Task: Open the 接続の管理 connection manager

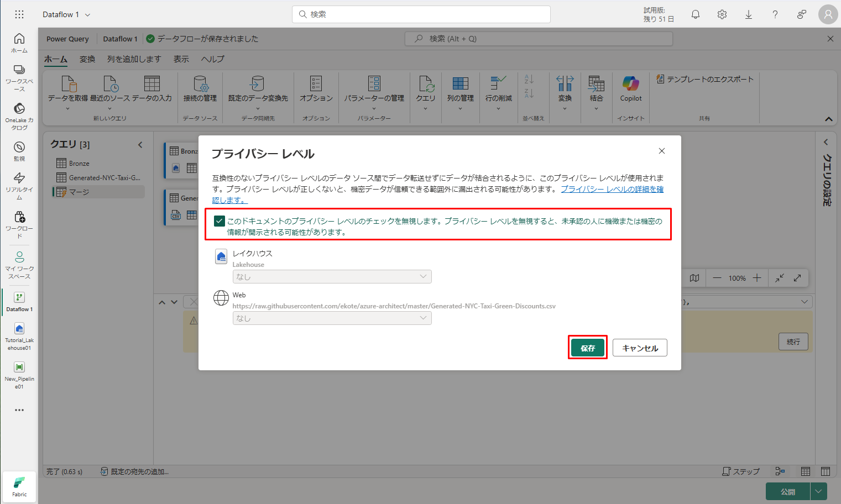Action: (x=200, y=88)
